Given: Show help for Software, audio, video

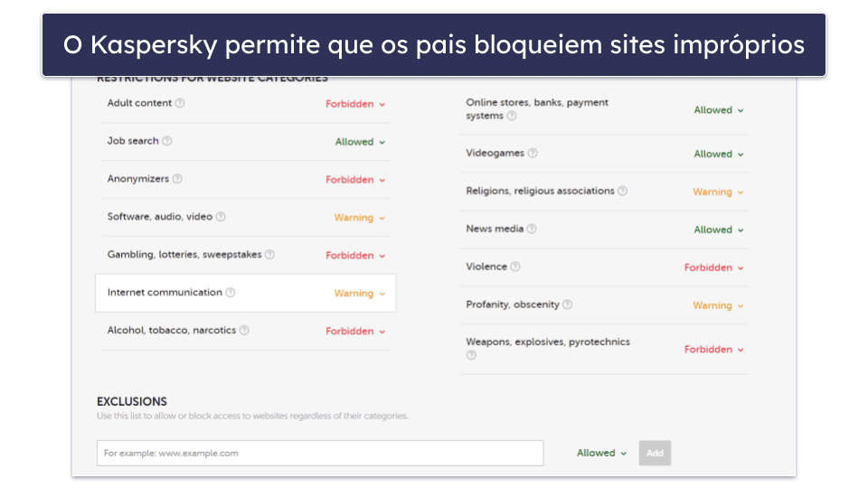Looking at the screenshot, I should click(x=221, y=217).
